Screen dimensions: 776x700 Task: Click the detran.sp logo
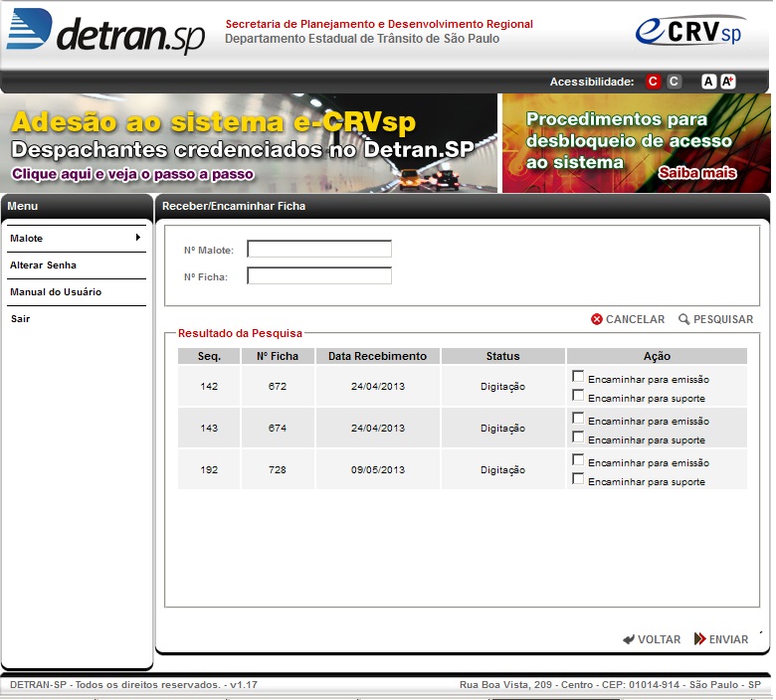tap(105, 30)
